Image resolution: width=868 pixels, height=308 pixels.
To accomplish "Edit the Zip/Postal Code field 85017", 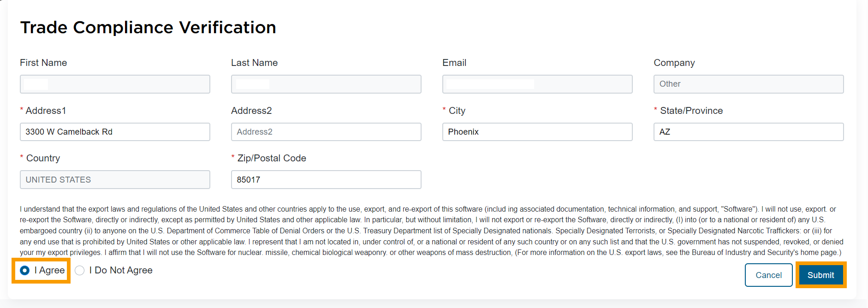I will (x=326, y=179).
